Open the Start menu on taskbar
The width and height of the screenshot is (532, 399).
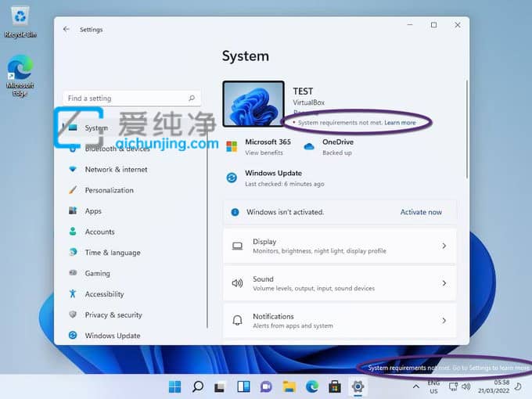pyautogui.click(x=175, y=386)
